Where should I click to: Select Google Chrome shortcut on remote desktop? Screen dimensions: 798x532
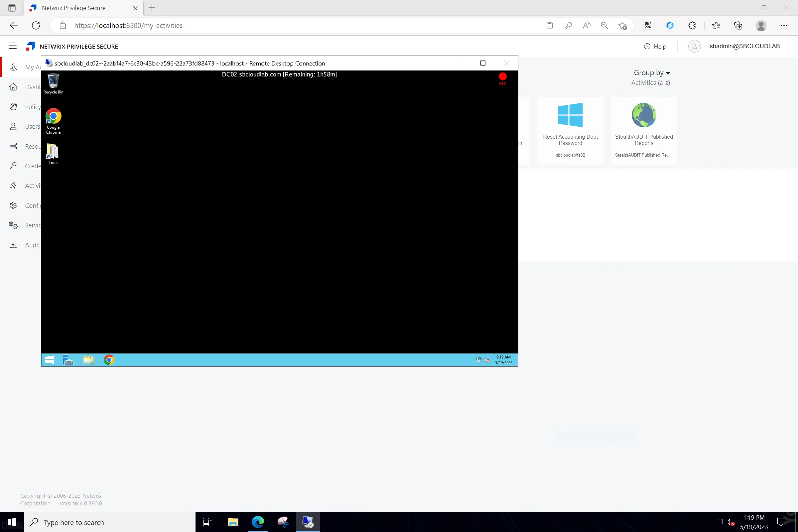click(x=53, y=121)
